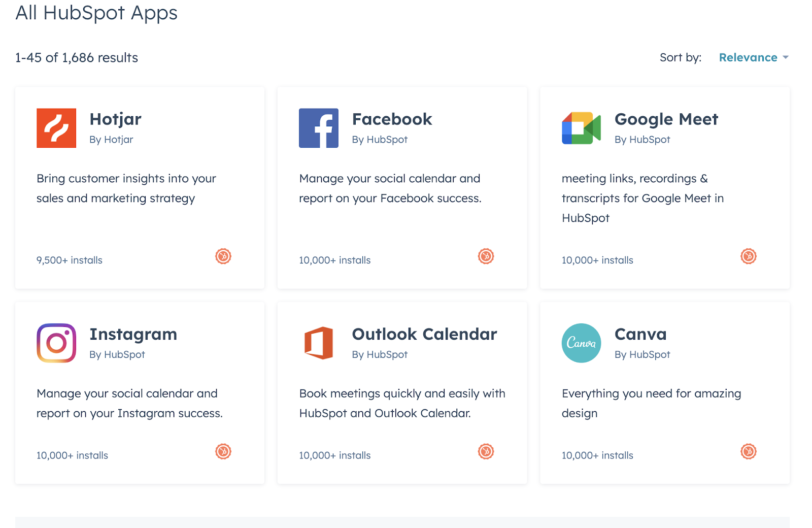The image size is (812, 528).
Task: Click HubSpot certified badge on Canva card
Action: 749,451
